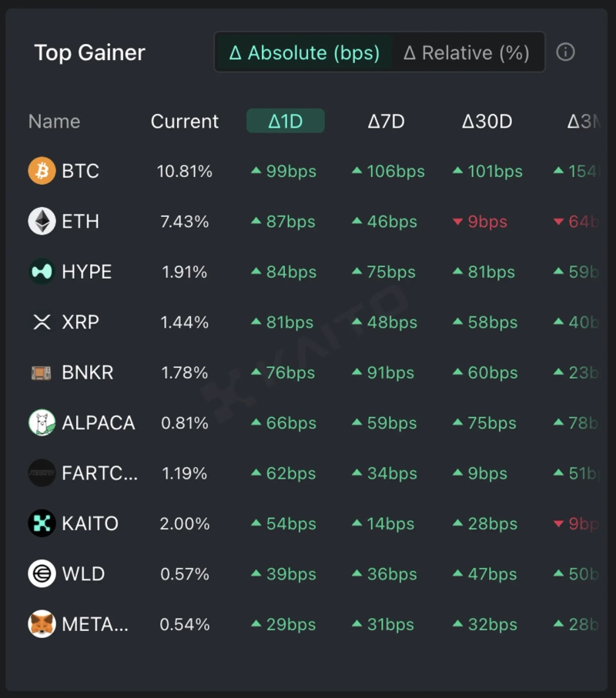Viewport: 616px width, 698px height.
Task: Click the XRP logo icon
Action: pos(42,322)
